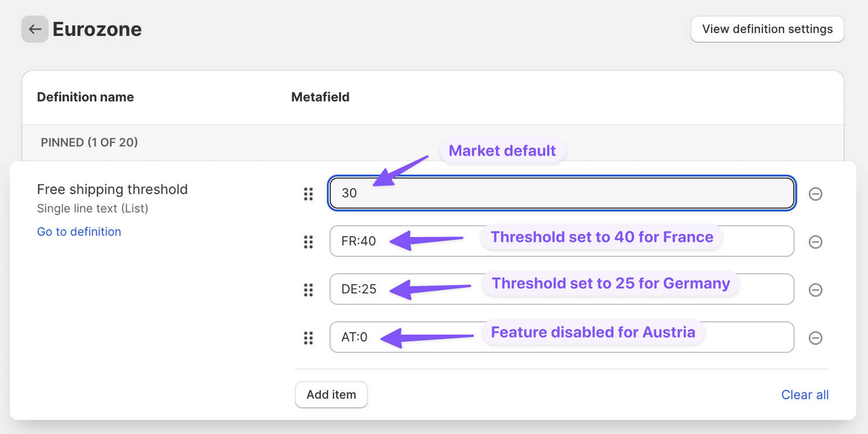This screenshot has width=868, height=434.
Task: Click the drag handle beside FR:40
Action: pos(308,242)
